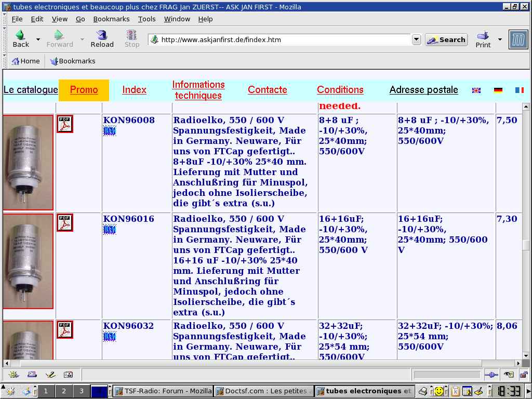Click the price 7,50
This screenshot has height=399, width=532.
[x=507, y=120]
